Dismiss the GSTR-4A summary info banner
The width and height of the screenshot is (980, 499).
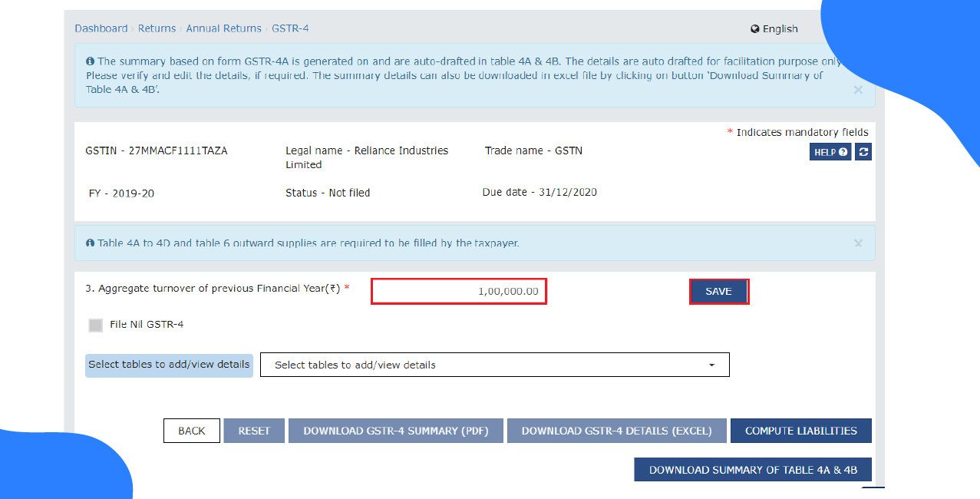[858, 90]
